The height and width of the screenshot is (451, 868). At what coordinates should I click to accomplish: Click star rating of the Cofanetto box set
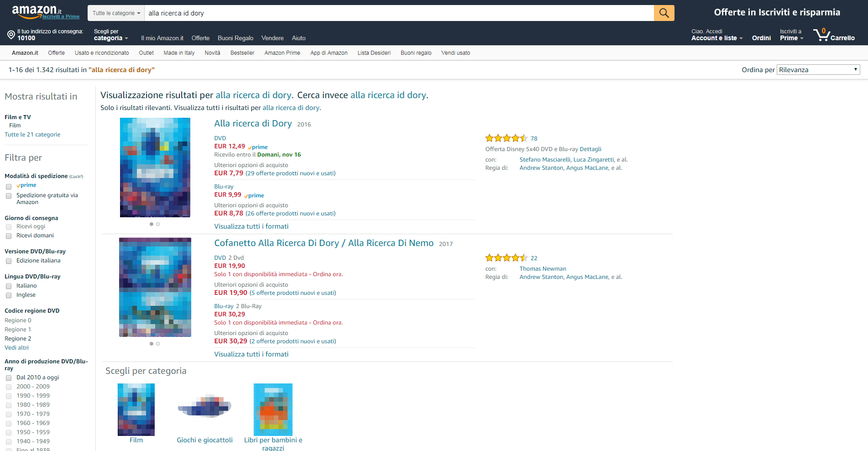tap(506, 258)
